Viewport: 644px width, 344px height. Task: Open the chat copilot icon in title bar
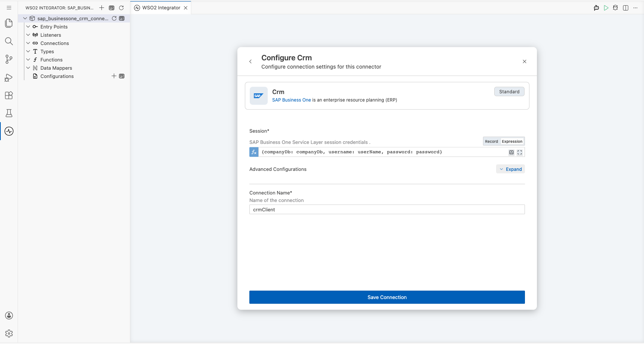(596, 8)
